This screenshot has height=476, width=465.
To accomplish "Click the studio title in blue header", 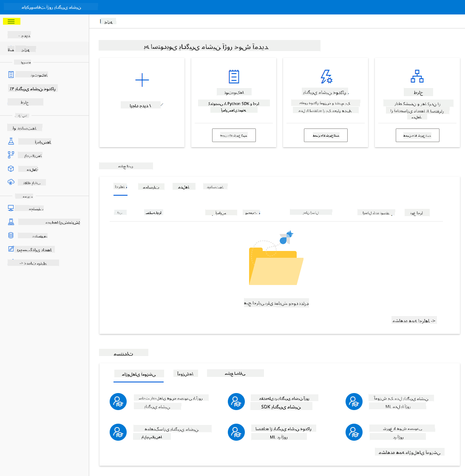I will click(x=51, y=7).
